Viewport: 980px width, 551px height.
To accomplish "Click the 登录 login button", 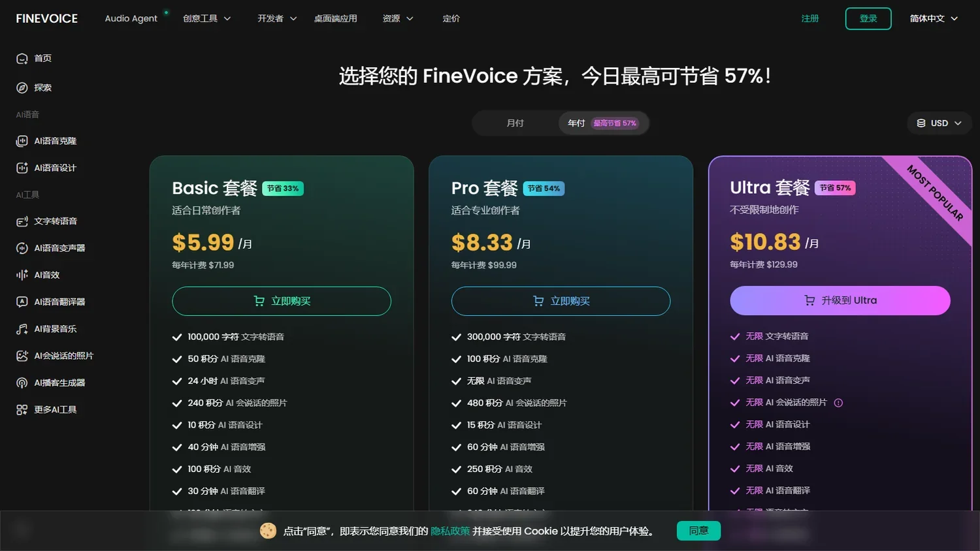I will (868, 18).
